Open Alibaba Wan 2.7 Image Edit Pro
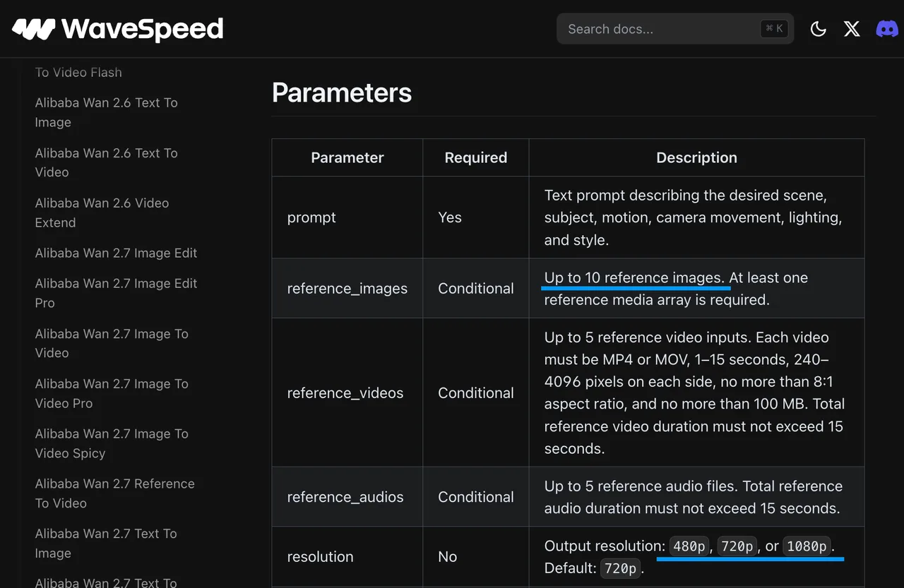Image resolution: width=904 pixels, height=588 pixels. pyautogui.click(x=117, y=293)
